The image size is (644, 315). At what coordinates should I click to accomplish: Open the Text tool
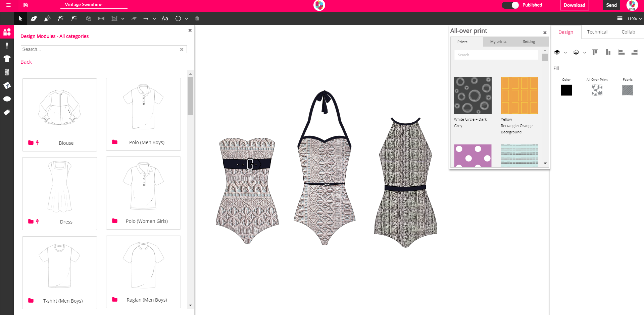point(164,18)
